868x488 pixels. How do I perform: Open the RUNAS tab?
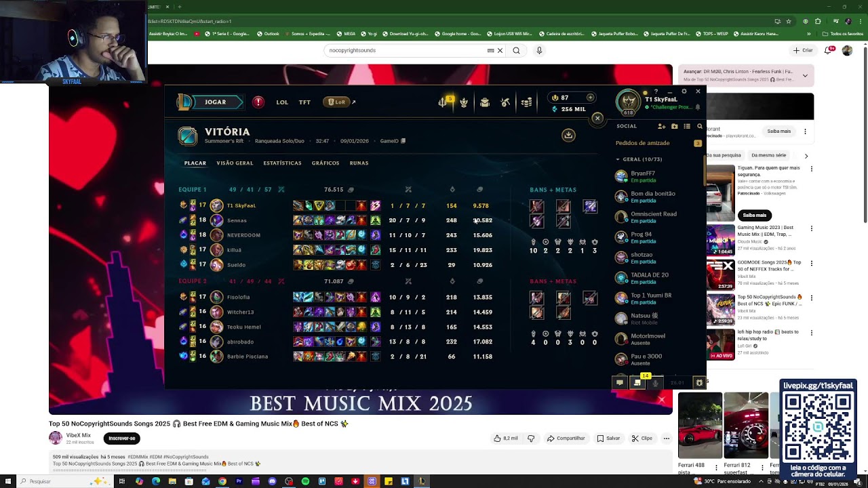tap(359, 163)
